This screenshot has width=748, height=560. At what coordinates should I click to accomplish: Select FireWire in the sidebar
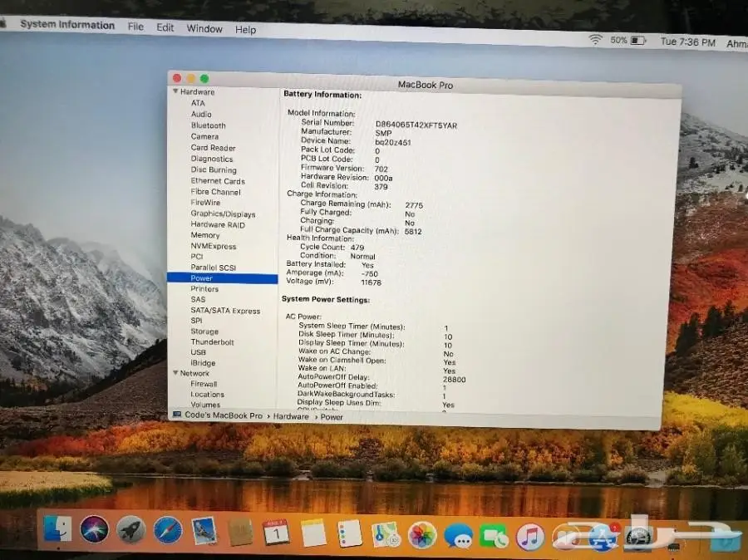(205, 203)
